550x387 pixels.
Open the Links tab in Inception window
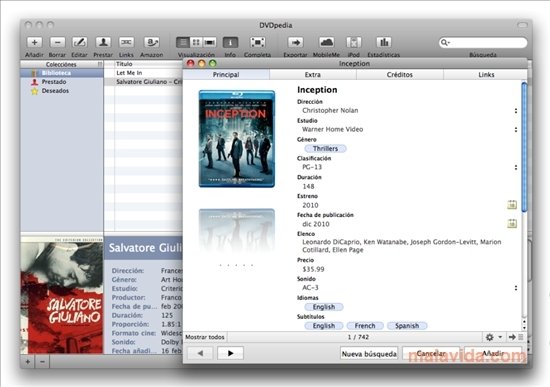coord(486,75)
